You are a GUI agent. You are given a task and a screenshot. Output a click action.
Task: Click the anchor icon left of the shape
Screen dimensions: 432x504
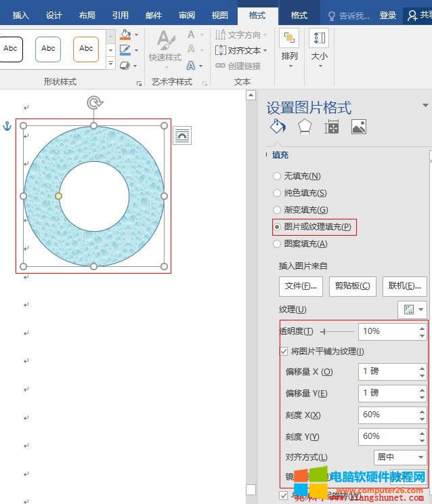pos(7,126)
